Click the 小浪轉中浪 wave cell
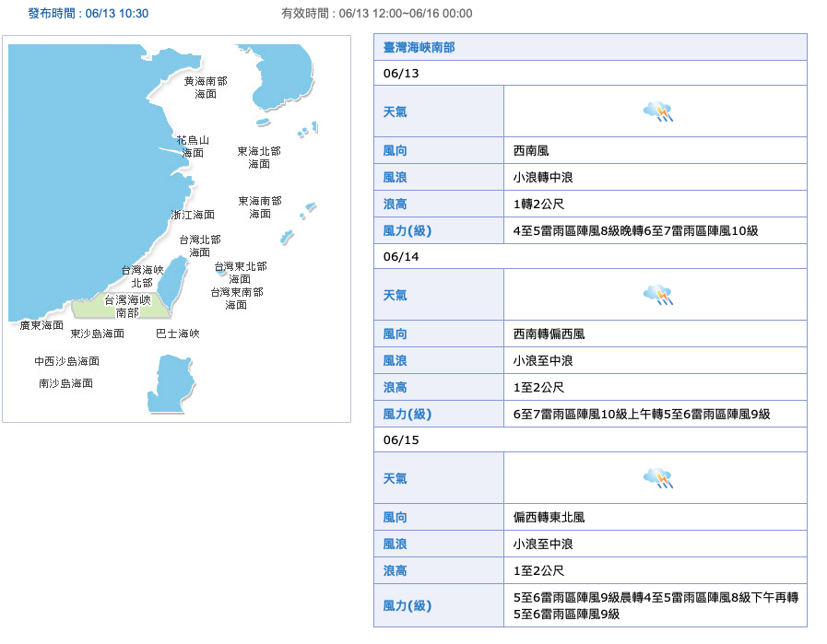 click(656, 178)
